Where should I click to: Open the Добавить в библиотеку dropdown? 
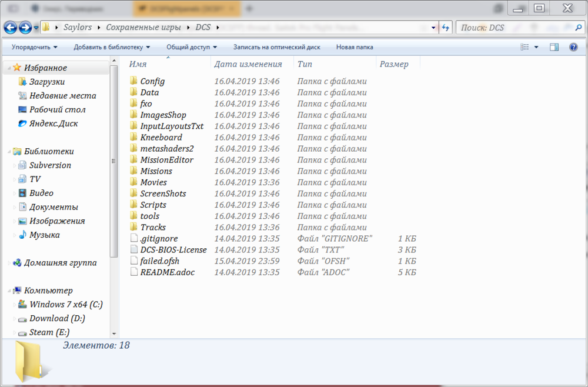point(112,47)
